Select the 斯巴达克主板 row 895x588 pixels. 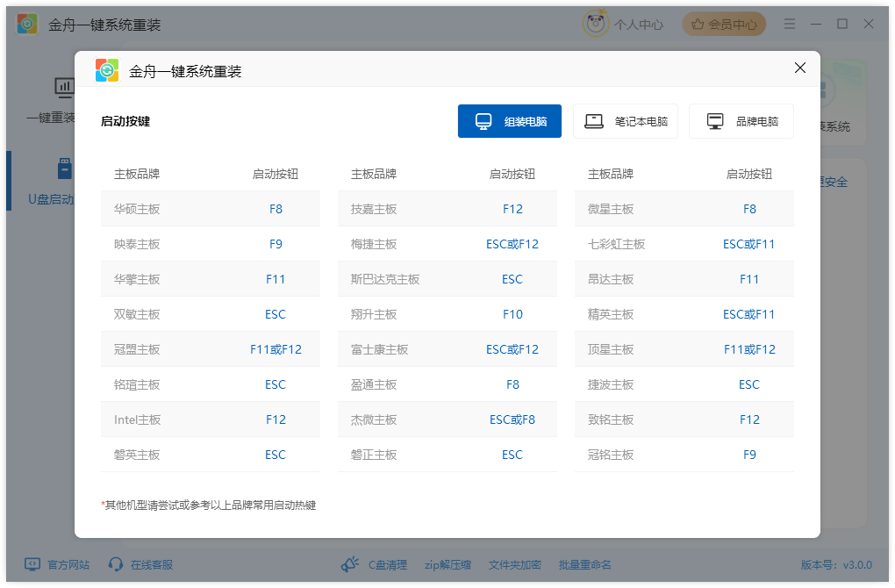447,279
